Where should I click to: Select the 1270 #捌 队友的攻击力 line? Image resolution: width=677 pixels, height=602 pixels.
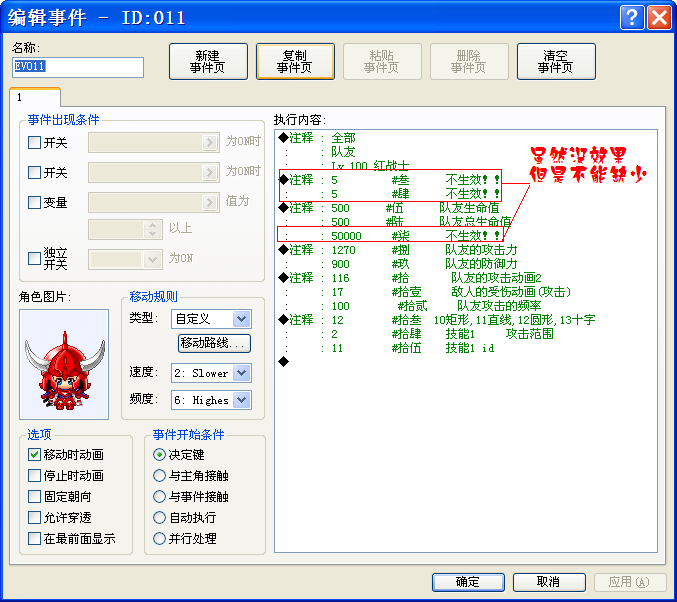click(466, 250)
